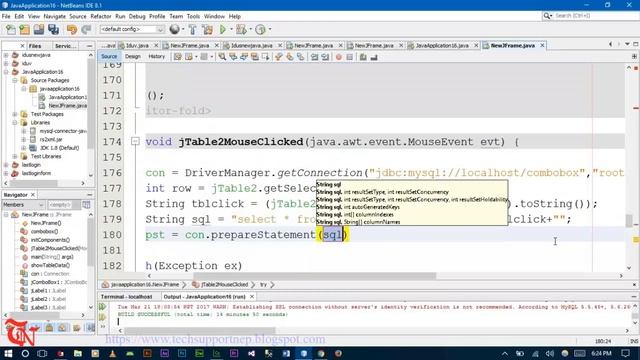Click the Redo toolbar icon
Image resolution: width=640 pixels, height=360 pixels.
[86, 29]
